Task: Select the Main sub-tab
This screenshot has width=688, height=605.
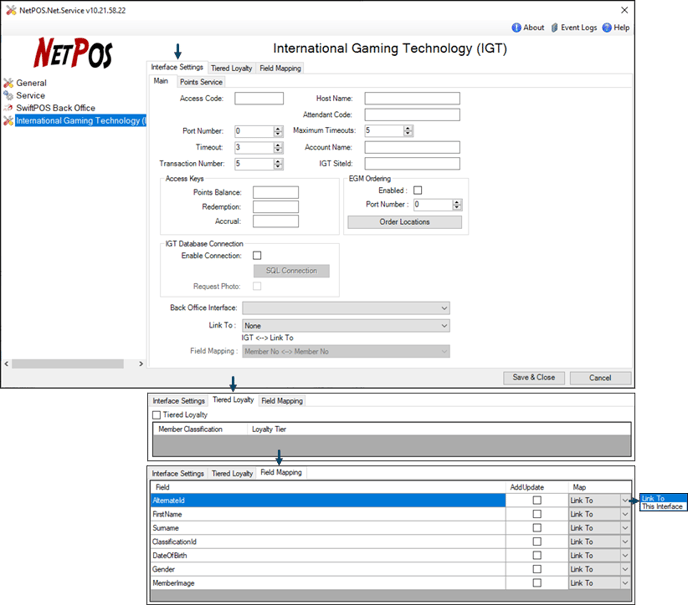Action: point(161,81)
